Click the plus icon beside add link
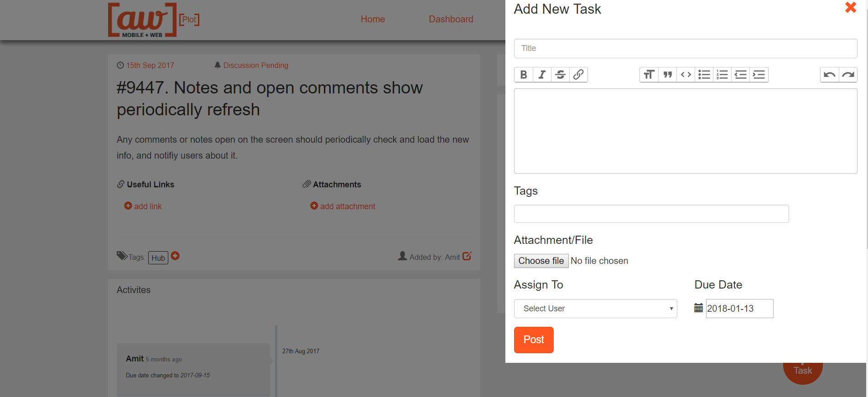The image size is (868, 397). point(128,206)
